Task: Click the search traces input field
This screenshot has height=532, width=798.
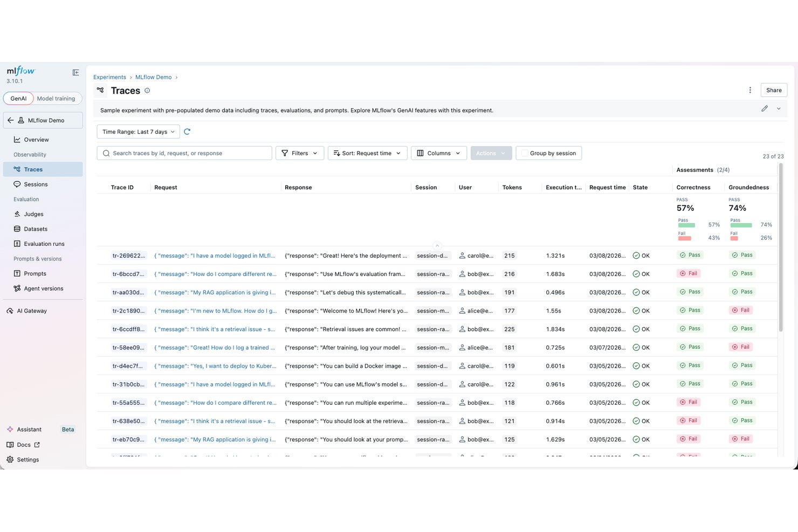Action: click(x=184, y=153)
